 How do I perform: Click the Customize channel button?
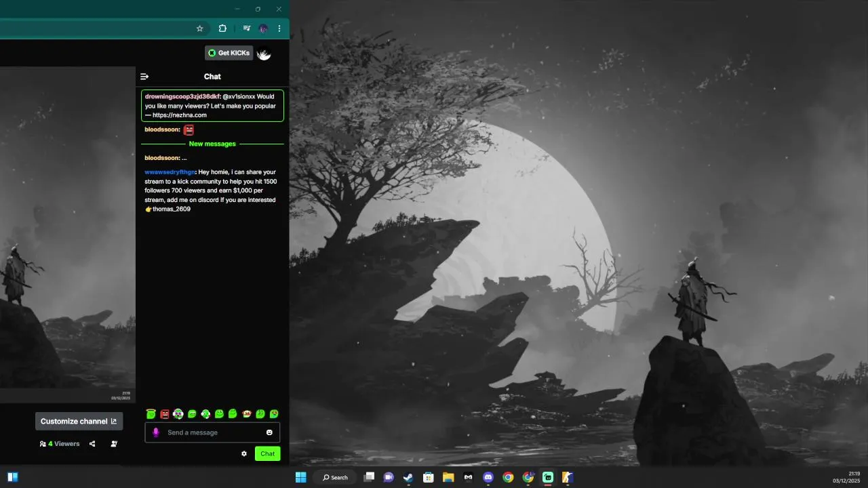coord(79,421)
